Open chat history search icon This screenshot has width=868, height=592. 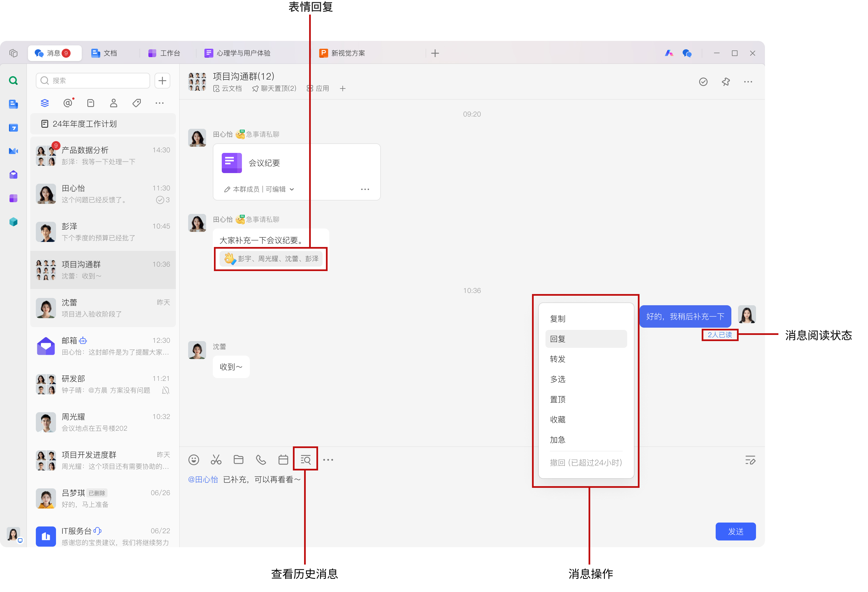(305, 460)
